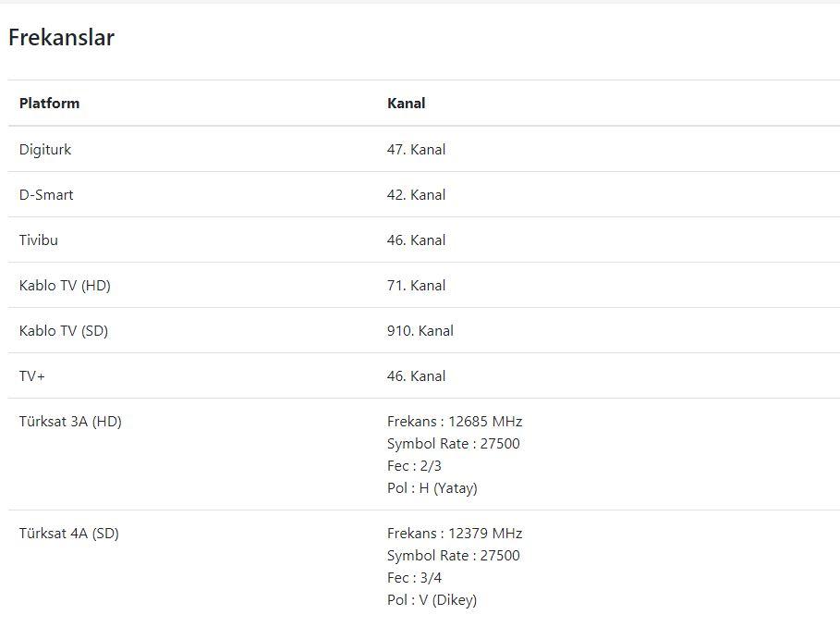Click the Türksat 4A (SD) label

coord(69,534)
